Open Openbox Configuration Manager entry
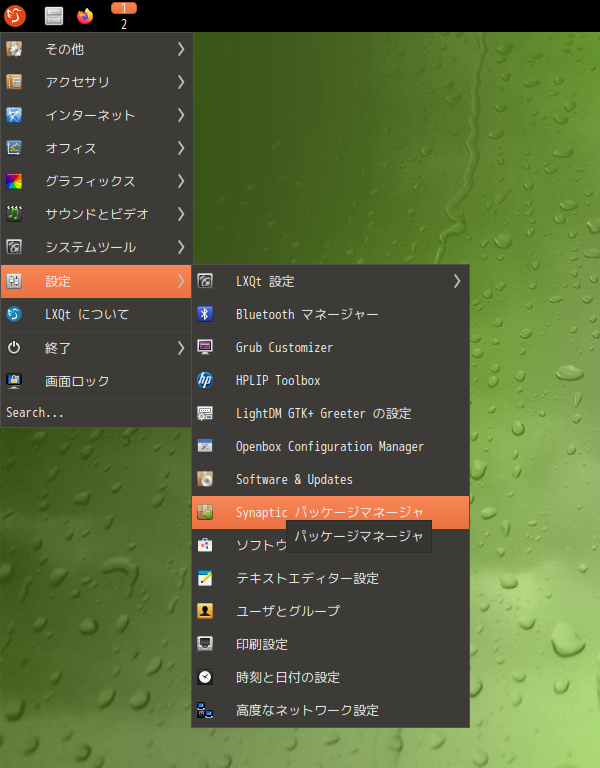 point(330,446)
